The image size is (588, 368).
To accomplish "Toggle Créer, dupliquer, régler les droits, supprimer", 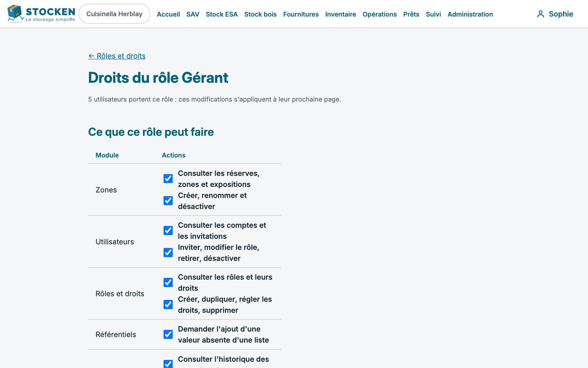I will click(168, 304).
